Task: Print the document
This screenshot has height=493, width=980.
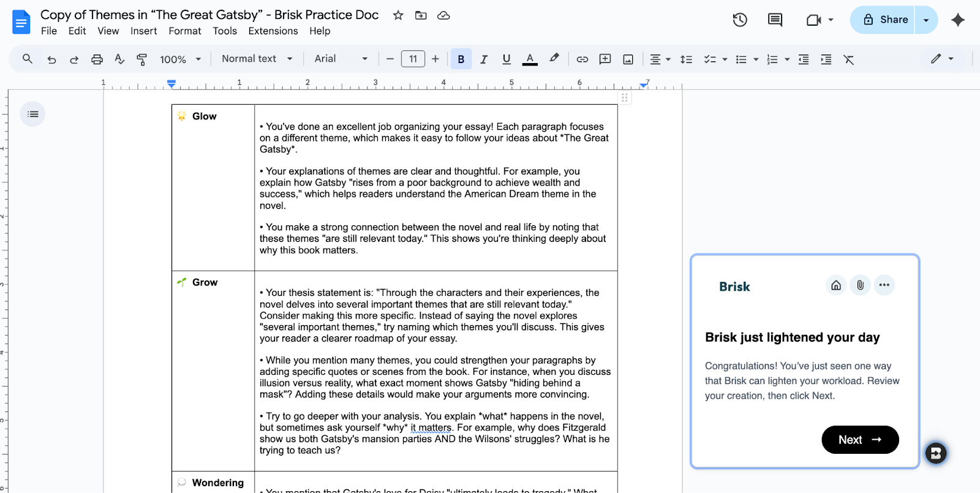Action: 97,59
